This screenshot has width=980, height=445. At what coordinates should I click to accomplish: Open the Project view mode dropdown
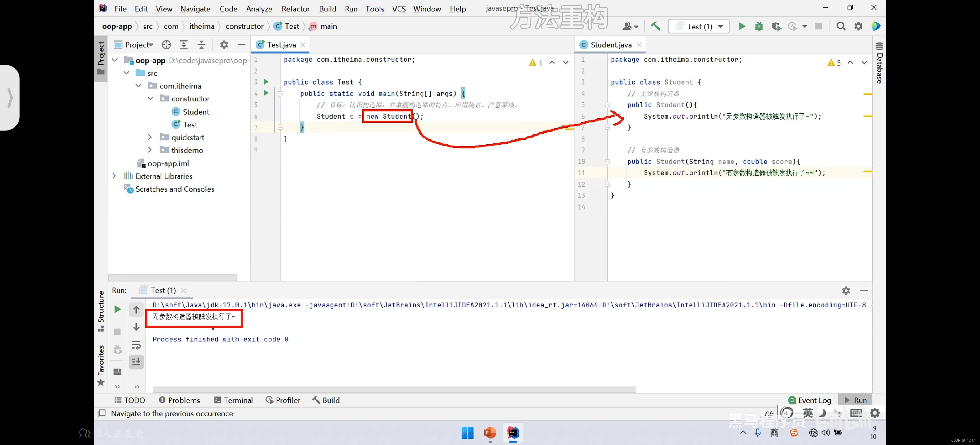(x=139, y=45)
